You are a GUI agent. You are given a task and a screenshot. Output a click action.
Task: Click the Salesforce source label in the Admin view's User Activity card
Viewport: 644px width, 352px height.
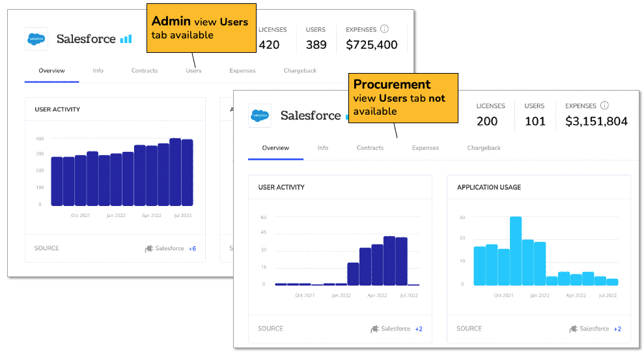169,248
